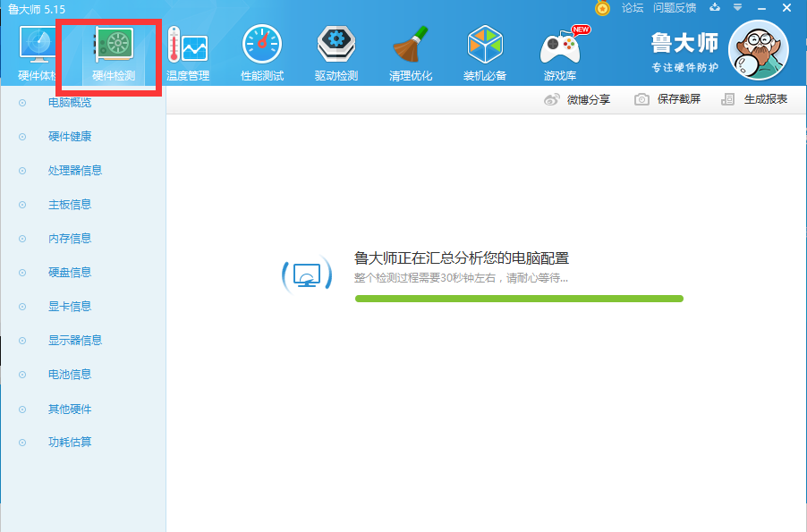Open 驱动检测 driver detection
Image resolution: width=807 pixels, height=532 pixels.
click(336, 53)
